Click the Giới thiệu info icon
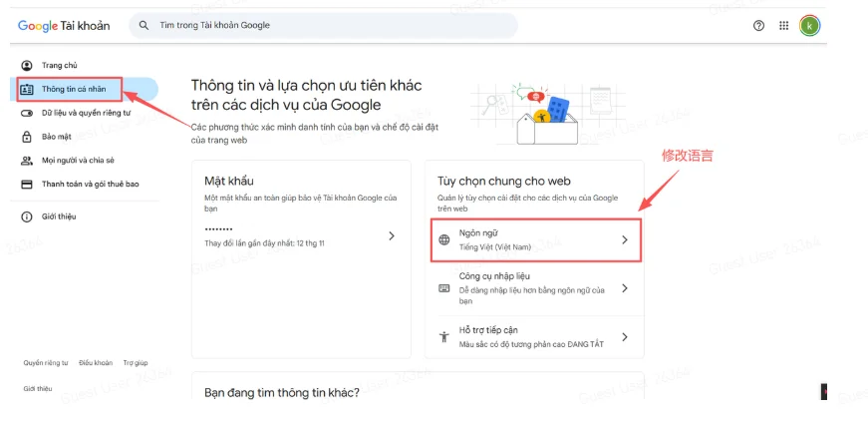Screen dimensions: 868x422 [27, 216]
